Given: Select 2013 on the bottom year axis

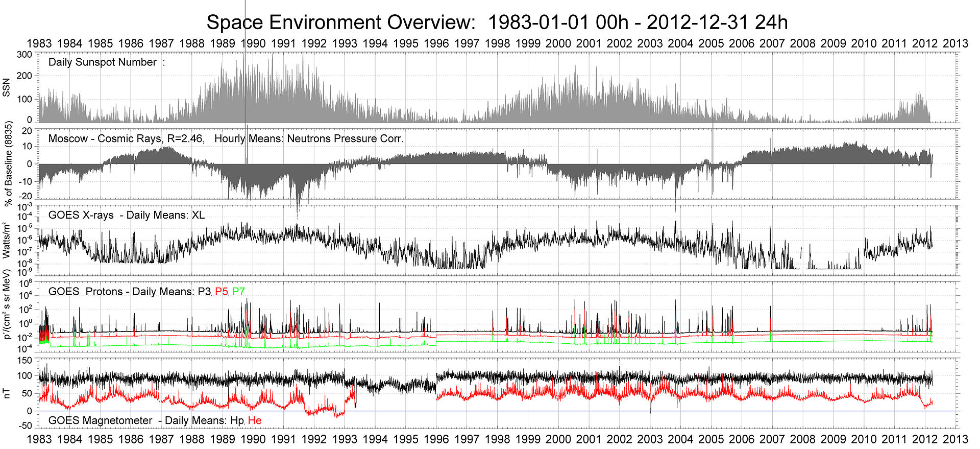Looking at the screenshot, I should coord(955,439).
